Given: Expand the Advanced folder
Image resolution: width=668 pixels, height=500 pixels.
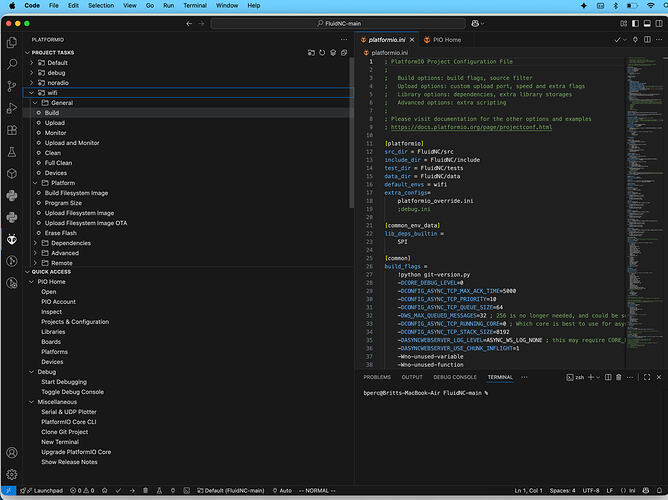Looking at the screenshot, I should (x=35, y=253).
